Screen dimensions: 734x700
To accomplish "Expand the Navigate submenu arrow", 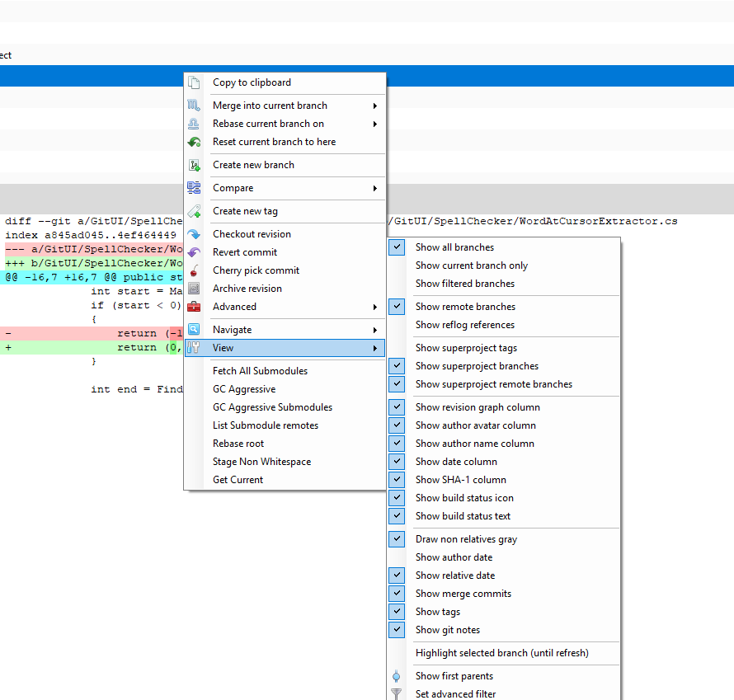I will click(x=375, y=330).
